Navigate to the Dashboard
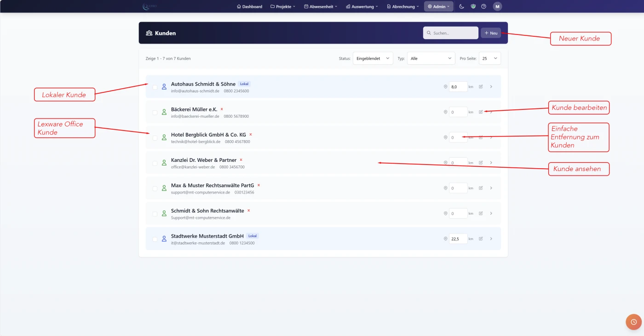The width and height of the screenshot is (644, 336). pyautogui.click(x=249, y=6)
